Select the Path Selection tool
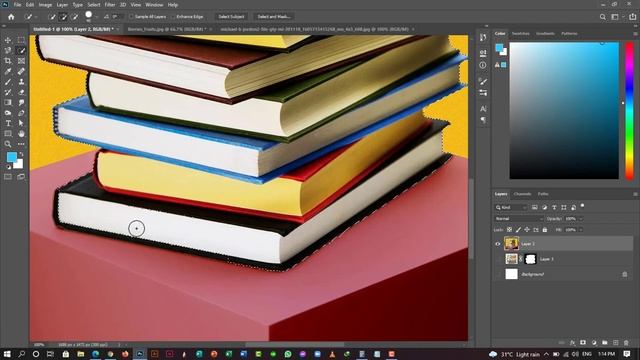The height and width of the screenshot is (360, 640). (x=21, y=123)
